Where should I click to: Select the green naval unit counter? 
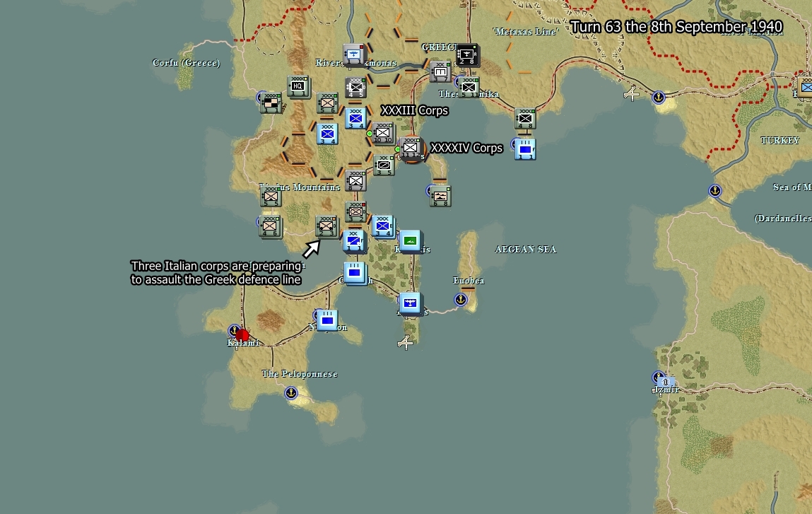[410, 242]
